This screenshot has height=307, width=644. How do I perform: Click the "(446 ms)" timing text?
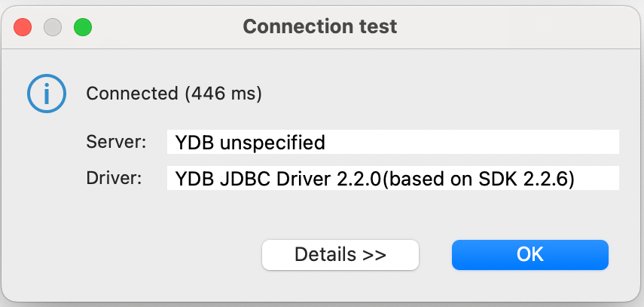tap(223, 94)
